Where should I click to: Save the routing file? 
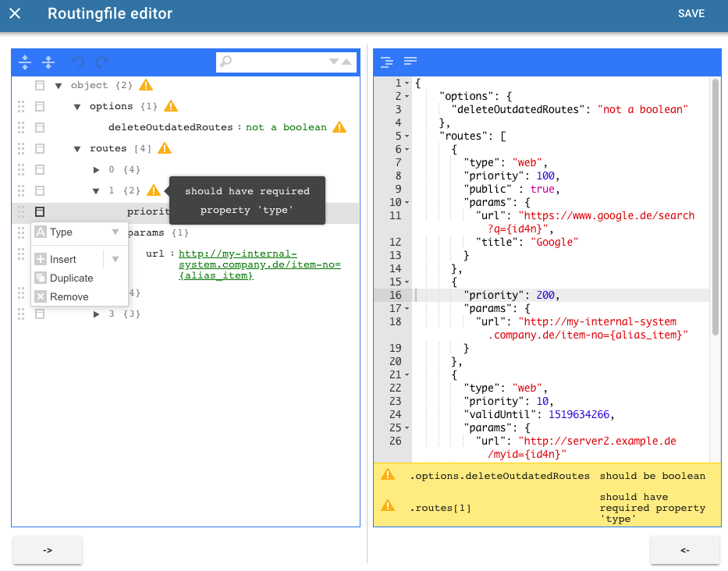[x=691, y=13]
